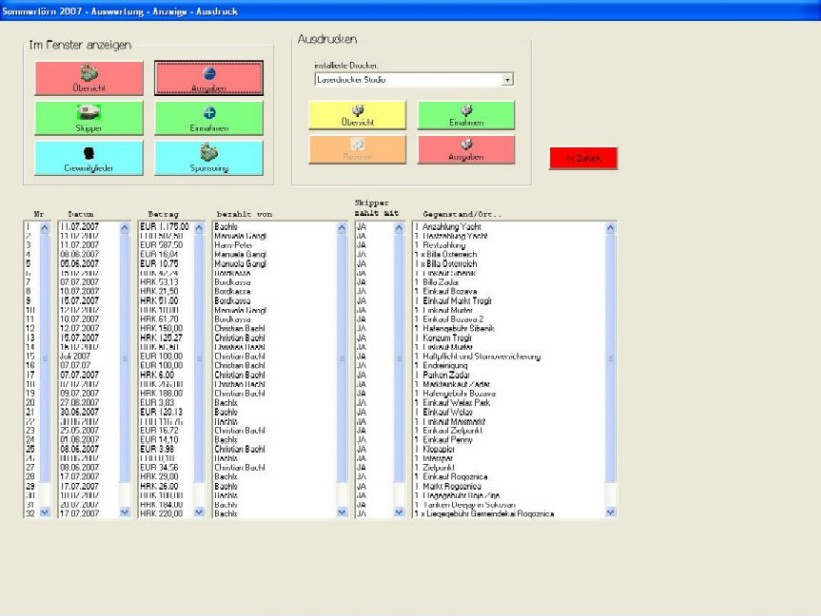Show Einnahmen in the window display panel
The width and height of the screenshot is (821, 616).
[209, 118]
